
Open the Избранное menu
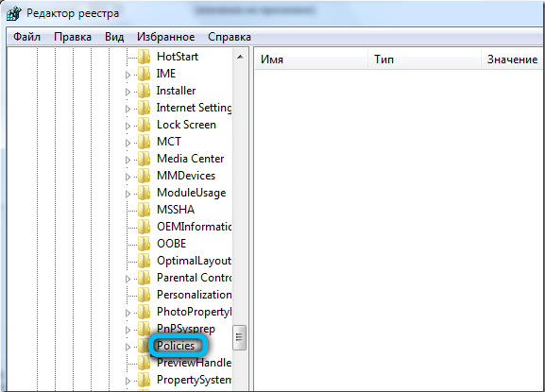point(166,37)
